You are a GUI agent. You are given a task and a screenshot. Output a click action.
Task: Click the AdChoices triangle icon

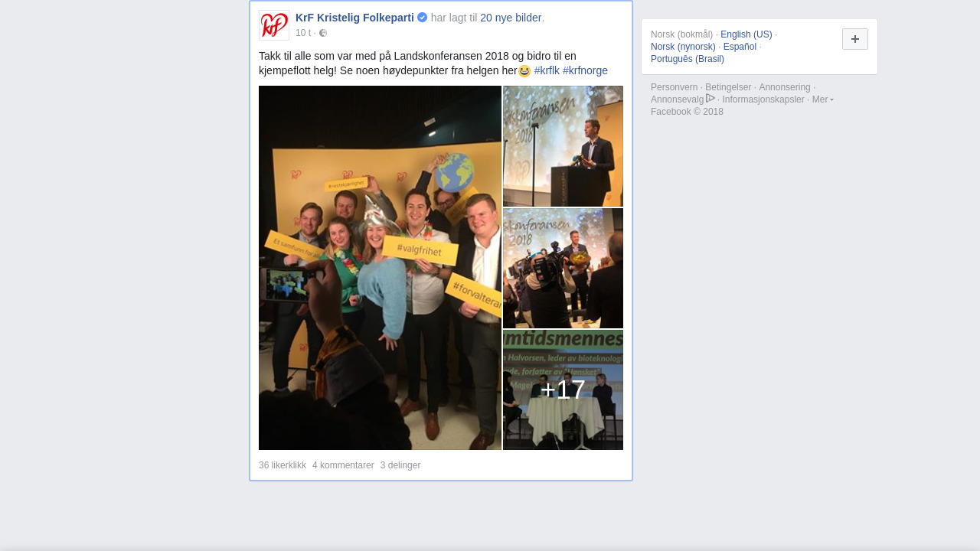(710, 99)
